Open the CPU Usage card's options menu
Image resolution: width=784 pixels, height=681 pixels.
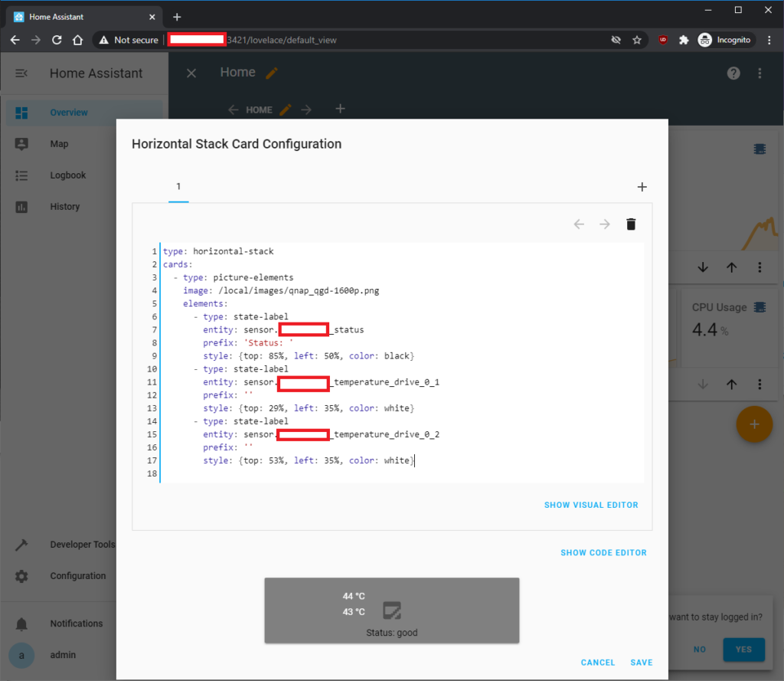tap(759, 385)
